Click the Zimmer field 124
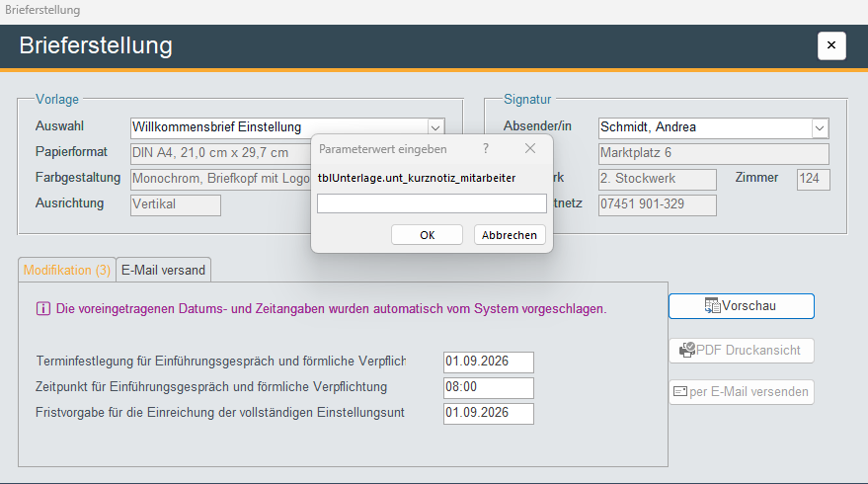The width and height of the screenshot is (868, 484). pos(814,180)
